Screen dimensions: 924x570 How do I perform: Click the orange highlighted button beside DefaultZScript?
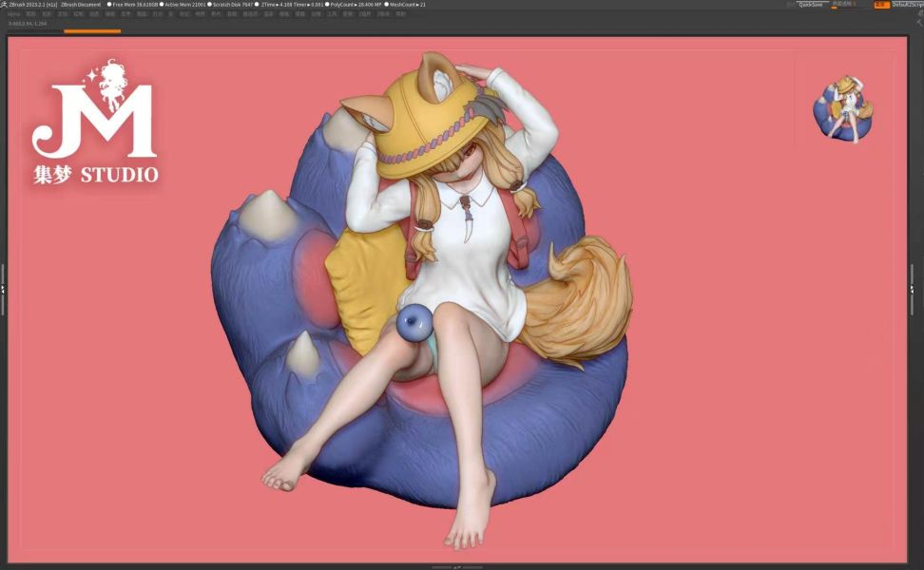coord(881,5)
